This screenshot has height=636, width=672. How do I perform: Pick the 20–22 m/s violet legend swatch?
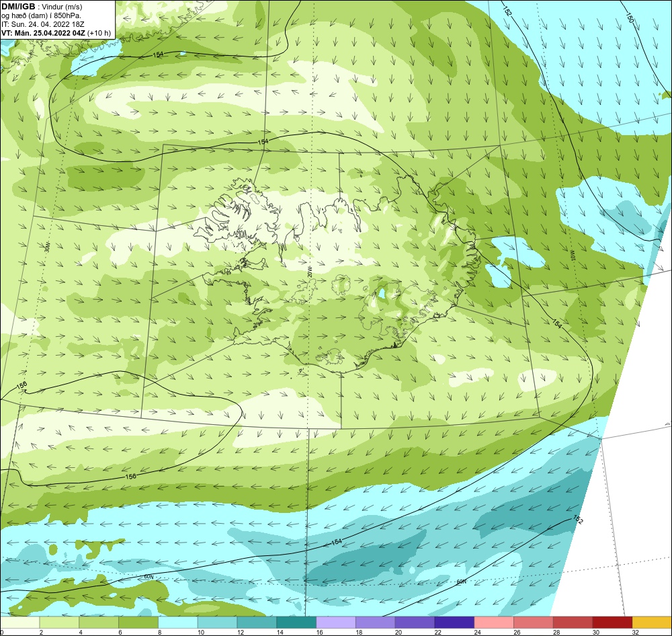pos(415,623)
